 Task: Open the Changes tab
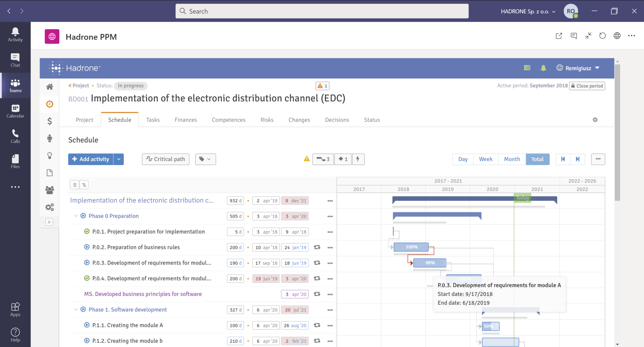click(299, 120)
